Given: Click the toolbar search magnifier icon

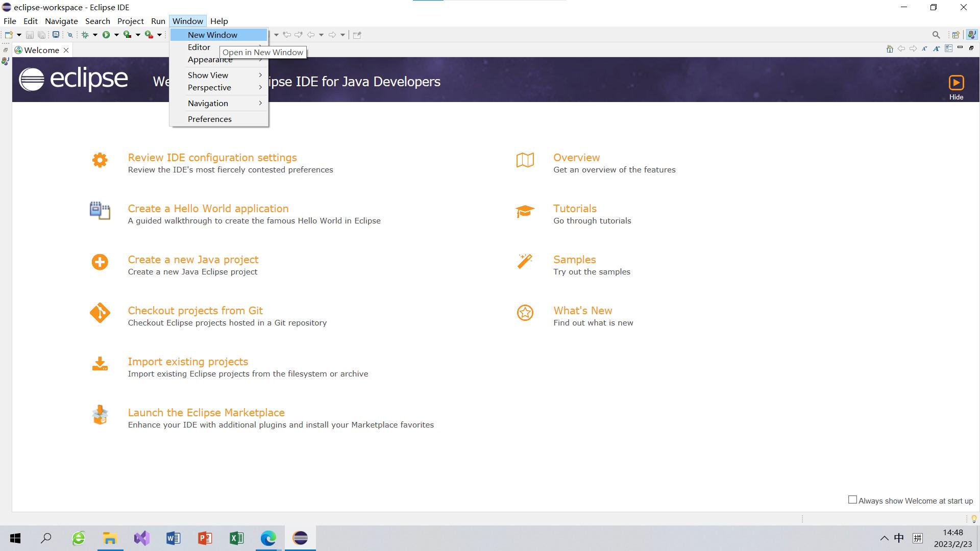Looking at the screenshot, I should click(936, 35).
